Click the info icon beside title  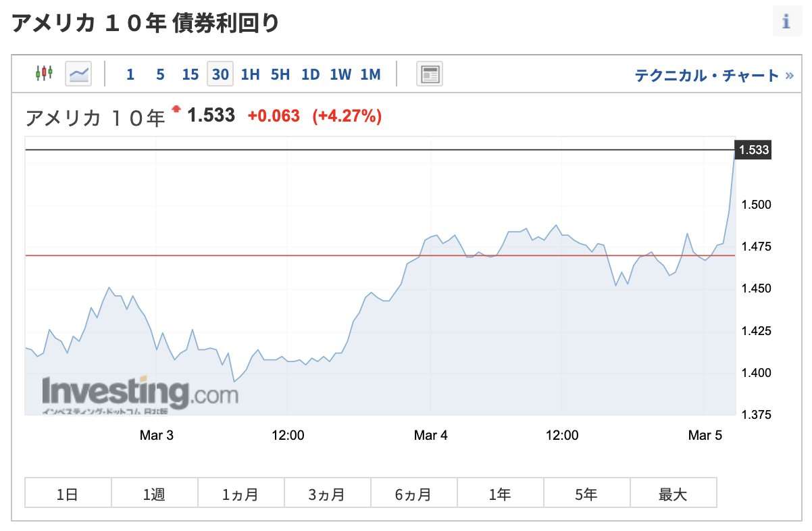coord(786,22)
